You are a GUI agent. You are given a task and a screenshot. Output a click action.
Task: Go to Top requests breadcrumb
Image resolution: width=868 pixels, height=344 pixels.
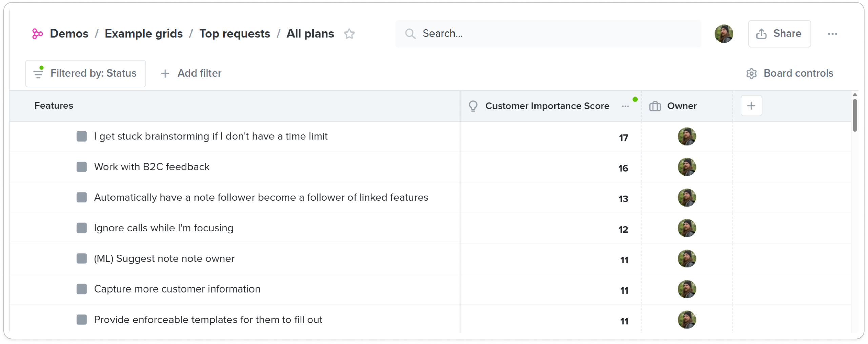[235, 34]
